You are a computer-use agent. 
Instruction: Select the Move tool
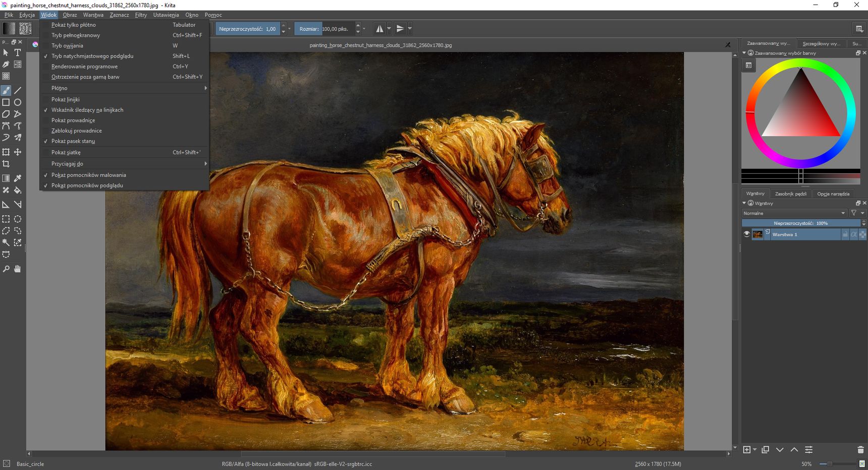coord(18,152)
